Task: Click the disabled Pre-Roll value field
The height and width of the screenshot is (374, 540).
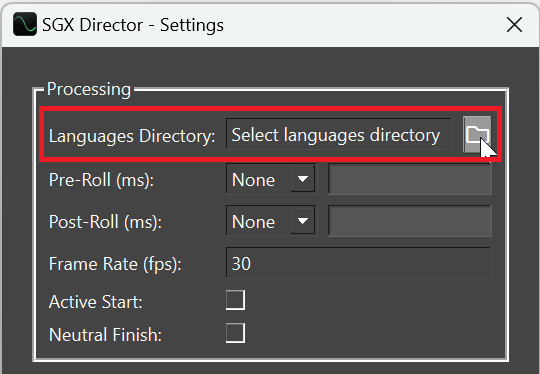Action: click(409, 179)
